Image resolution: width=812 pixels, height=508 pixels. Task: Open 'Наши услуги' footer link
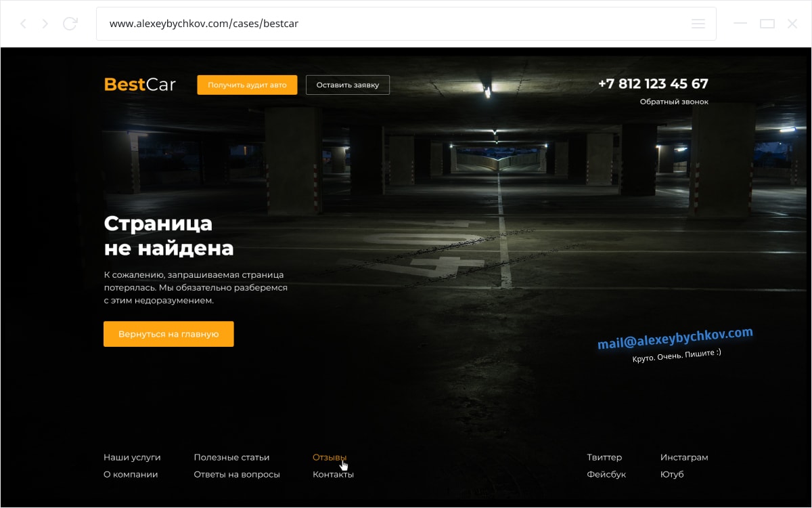tap(132, 457)
